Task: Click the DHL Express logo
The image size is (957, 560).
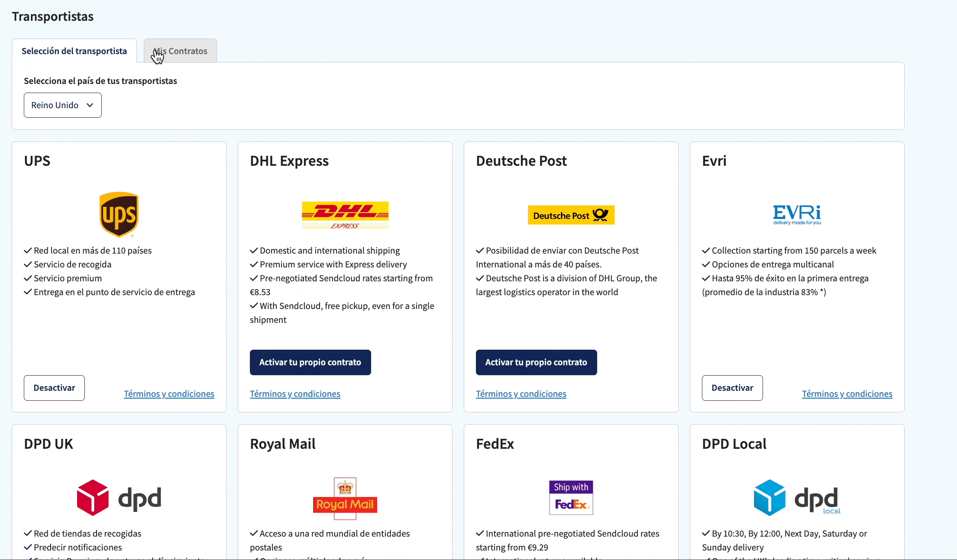Action: 345,215
